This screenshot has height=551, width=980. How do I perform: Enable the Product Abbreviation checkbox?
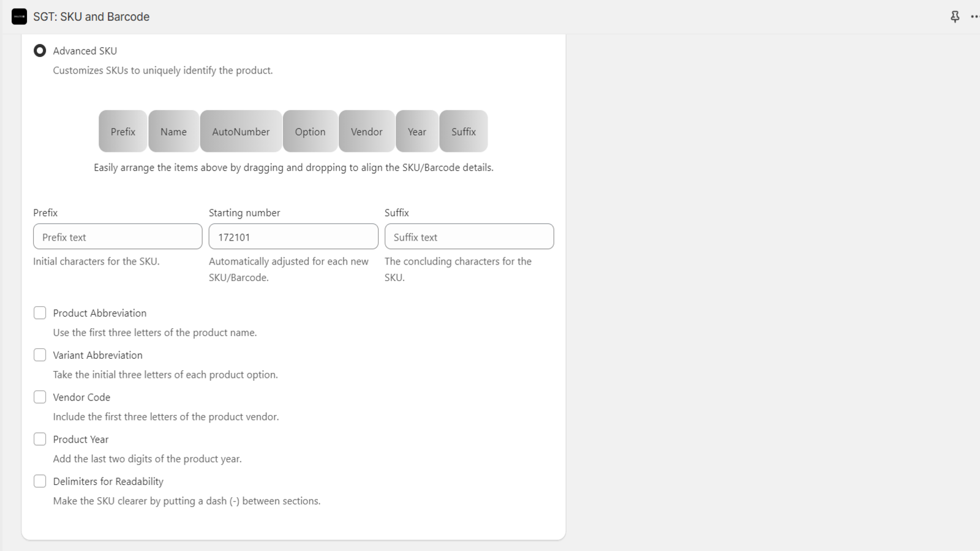pyautogui.click(x=40, y=312)
